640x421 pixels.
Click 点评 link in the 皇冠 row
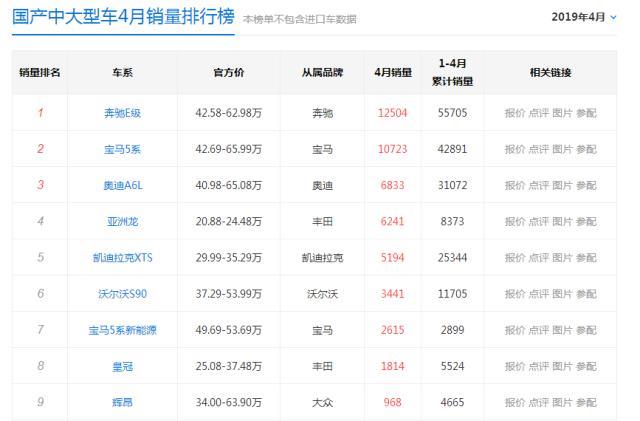pyautogui.click(x=539, y=366)
